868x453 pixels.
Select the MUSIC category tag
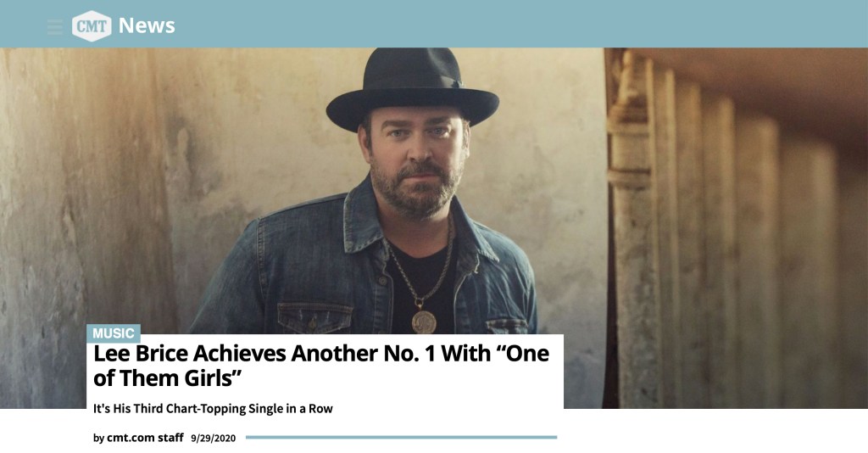pyautogui.click(x=114, y=333)
